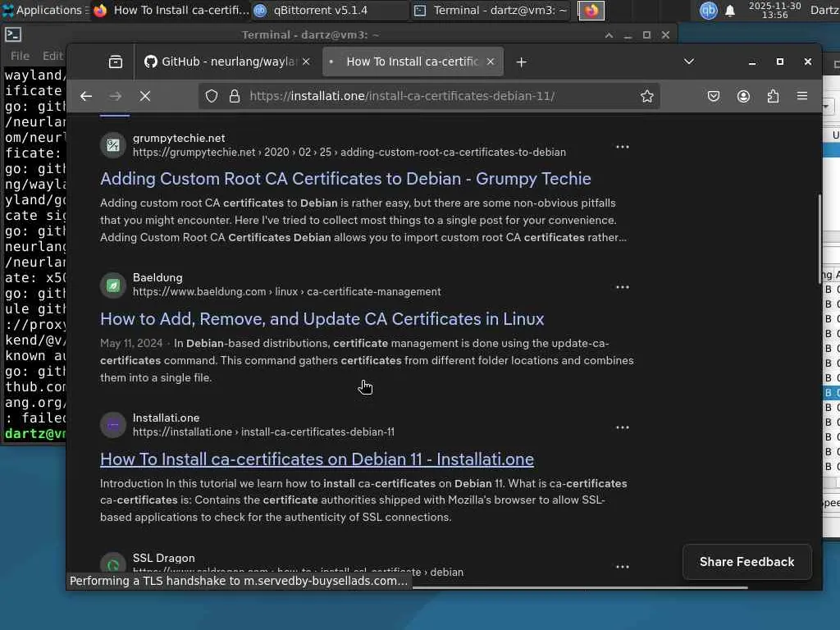The height and width of the screenshot is (630, 840).
Task: Click the Share Feedback button
Action: coord(746,562)
